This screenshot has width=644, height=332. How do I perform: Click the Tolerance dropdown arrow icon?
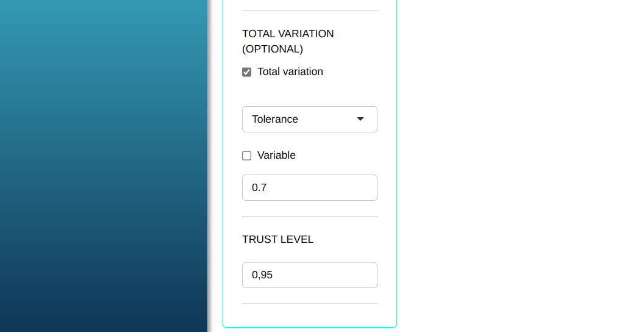[360, 119]
